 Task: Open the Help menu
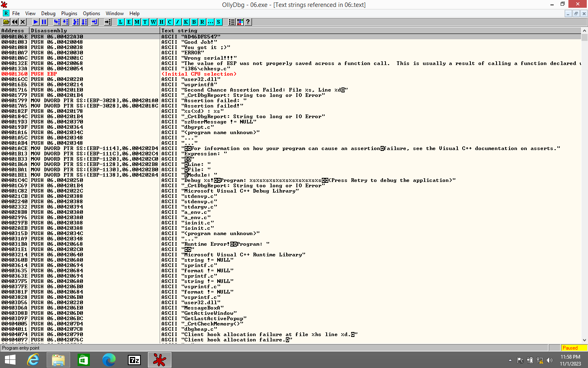pyautogui.click(x=134, y=13)
